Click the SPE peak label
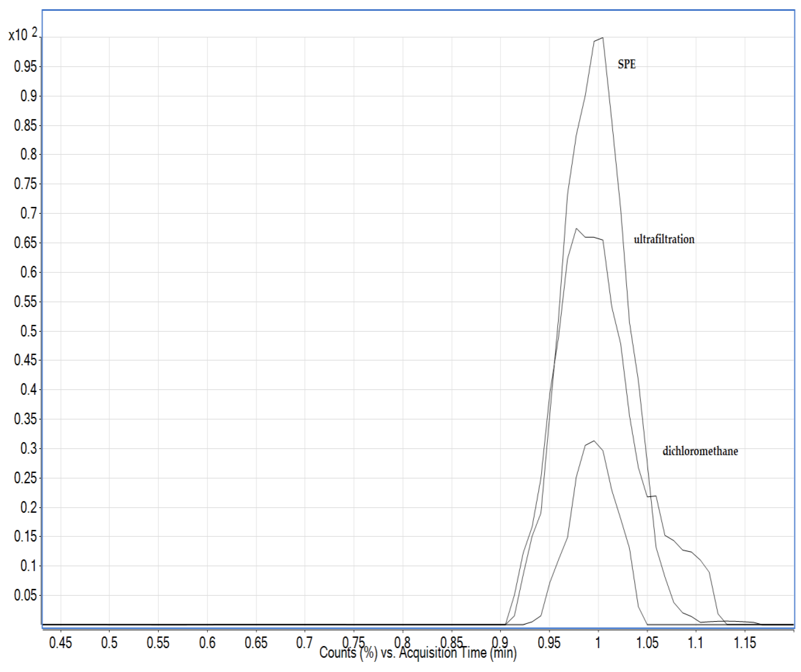This screenshot has width=801, height=672. point(626,64)
